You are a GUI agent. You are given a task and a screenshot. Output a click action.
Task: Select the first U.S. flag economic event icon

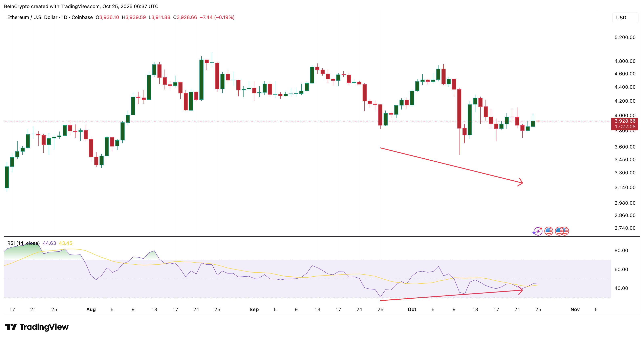coord(549,231)
